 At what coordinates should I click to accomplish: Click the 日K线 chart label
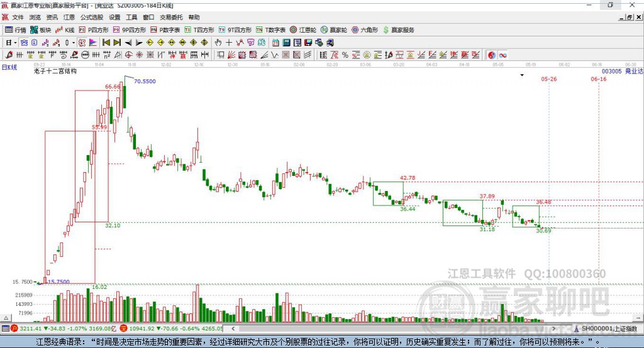pos(9,67)
